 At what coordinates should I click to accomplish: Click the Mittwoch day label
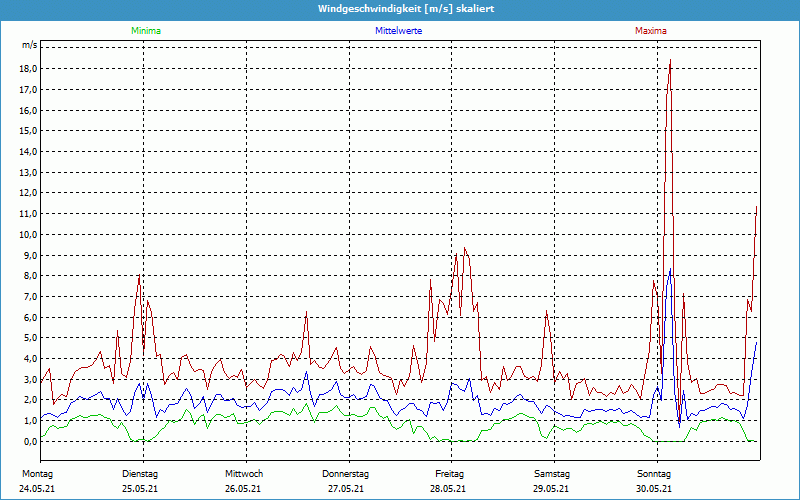[243, 473]
